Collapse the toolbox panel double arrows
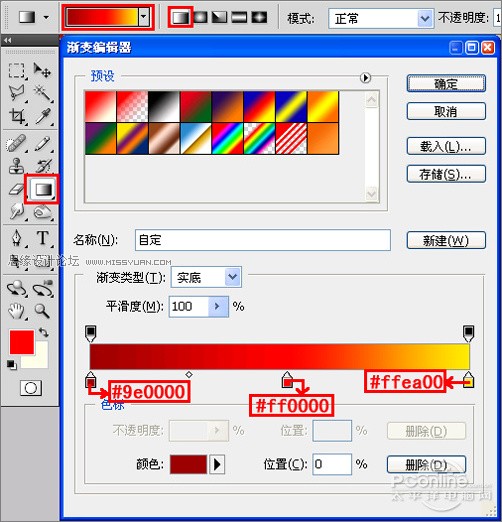 click(x=7, y=40)
